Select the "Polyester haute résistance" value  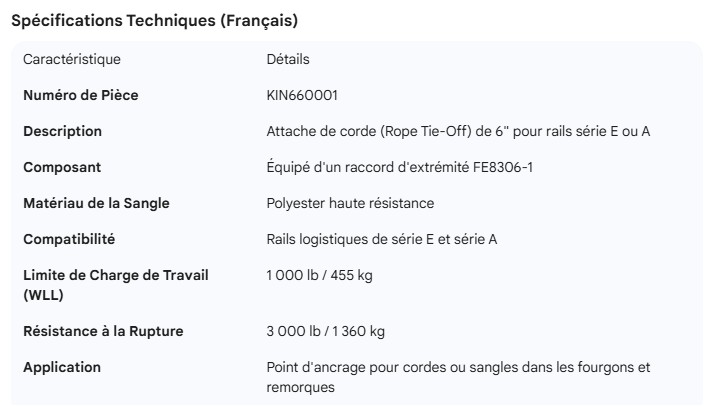(350, 204)
